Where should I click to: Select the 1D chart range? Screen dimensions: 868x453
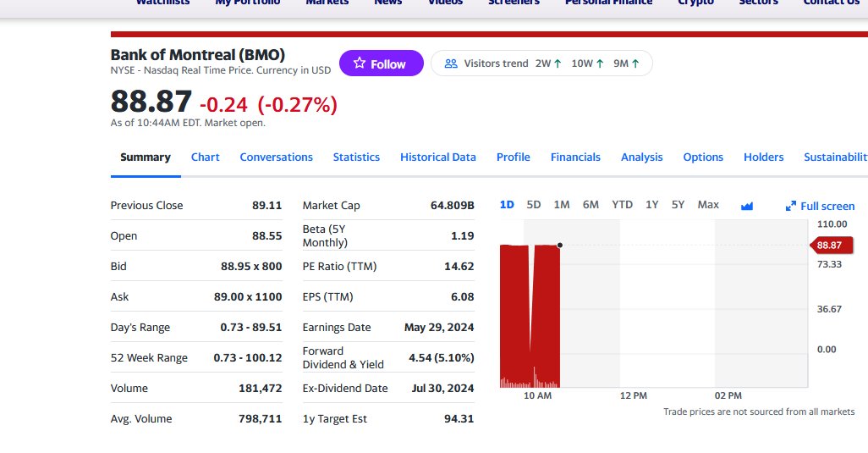point(507,205)
